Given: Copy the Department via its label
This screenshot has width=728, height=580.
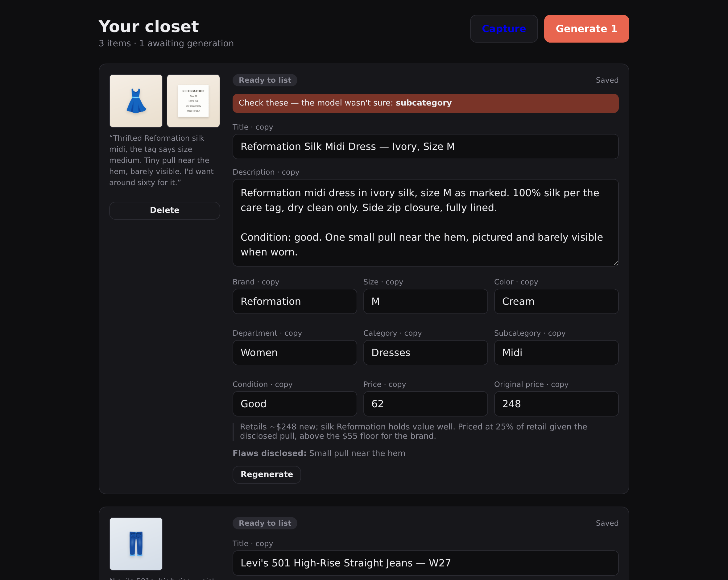Looking at the screenshot, I should pos(267,333).
